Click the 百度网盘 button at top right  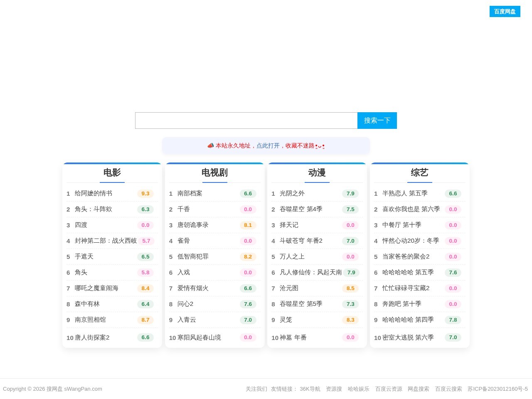coord(505,12)
